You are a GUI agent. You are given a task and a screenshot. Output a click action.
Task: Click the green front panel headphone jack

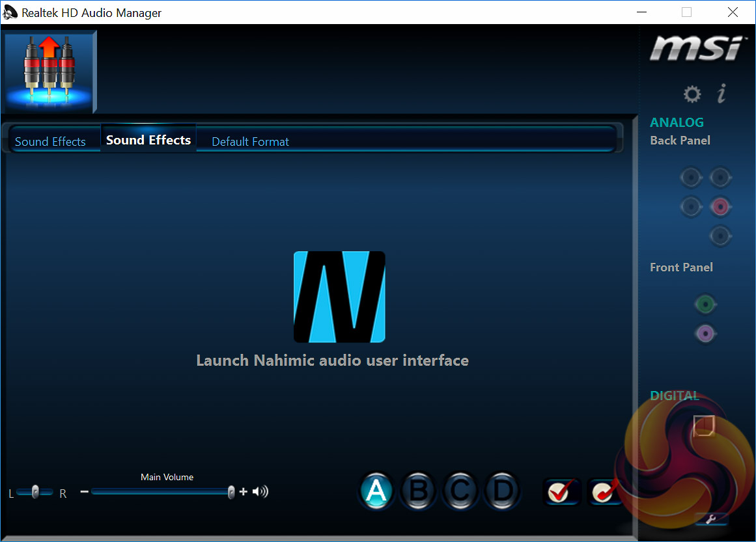pyautogui.click(x=705, y=305)
